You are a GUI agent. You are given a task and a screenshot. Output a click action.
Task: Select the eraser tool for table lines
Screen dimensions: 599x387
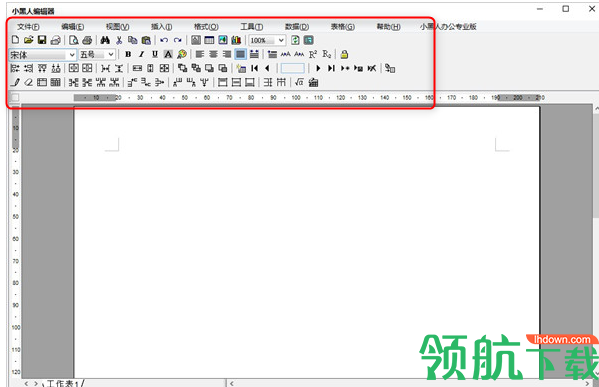coord(28,82)
